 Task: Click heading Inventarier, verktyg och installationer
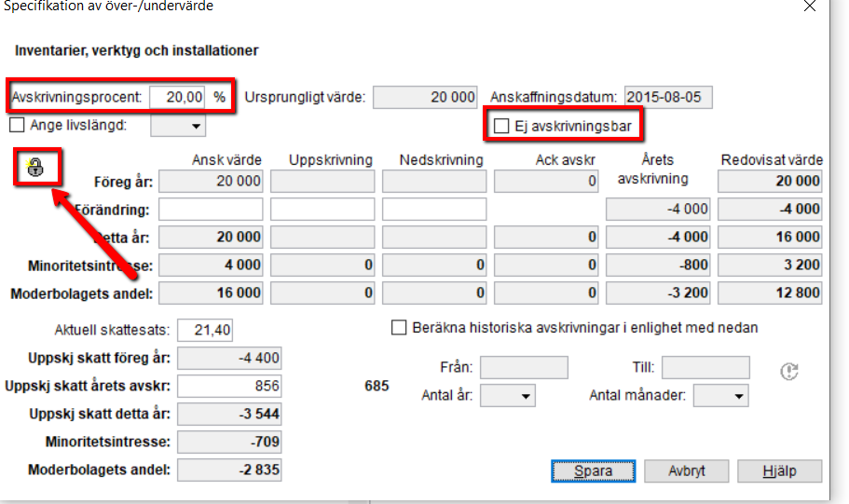[136, 50]
